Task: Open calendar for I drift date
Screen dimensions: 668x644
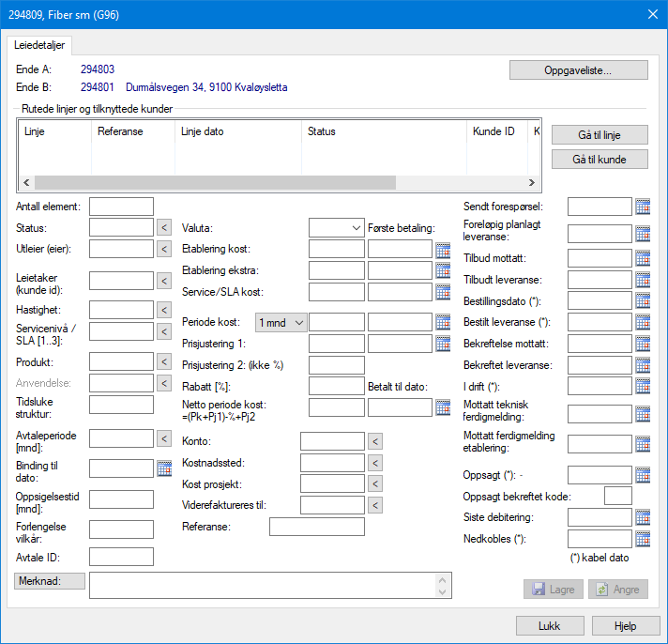Action: pos(643,386)
